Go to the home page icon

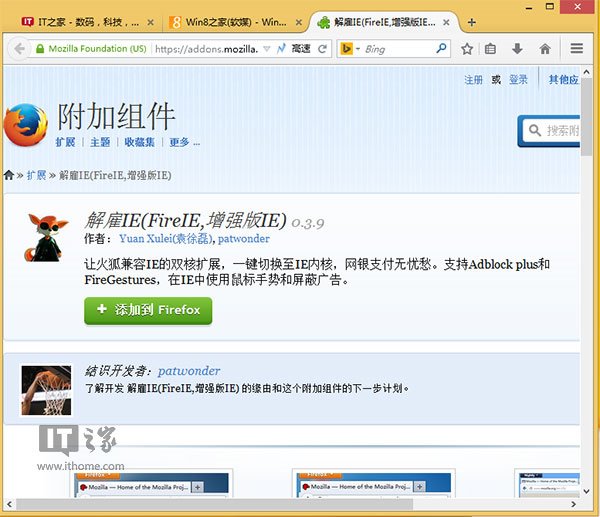click(x=545, y=49)
